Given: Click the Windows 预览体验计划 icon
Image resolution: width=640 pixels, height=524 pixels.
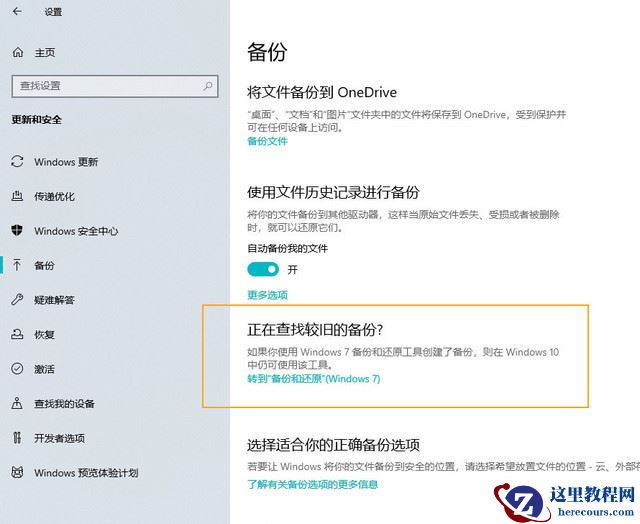Looking at the screenshot, I should [x=17, y=473].
